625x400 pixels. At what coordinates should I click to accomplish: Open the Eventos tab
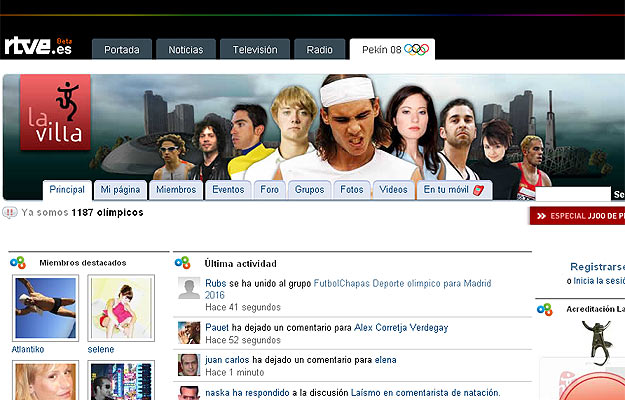pyautogui.click(x=228, y=190)
